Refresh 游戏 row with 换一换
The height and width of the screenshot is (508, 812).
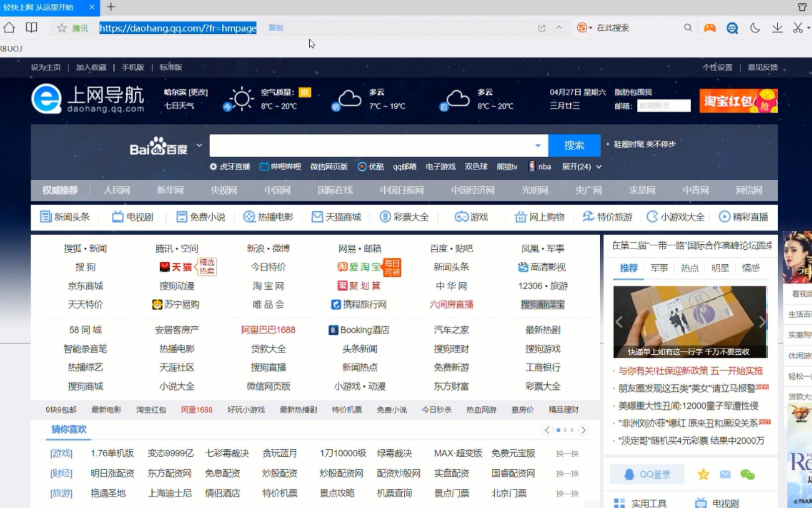[x=567, y=454]
